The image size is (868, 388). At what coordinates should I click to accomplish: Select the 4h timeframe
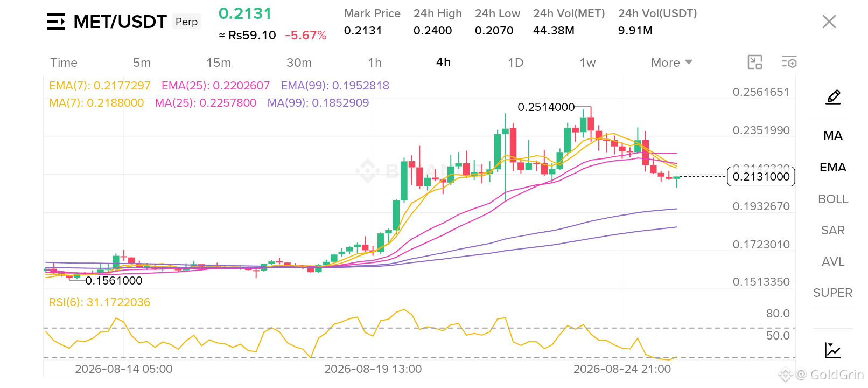443,63
